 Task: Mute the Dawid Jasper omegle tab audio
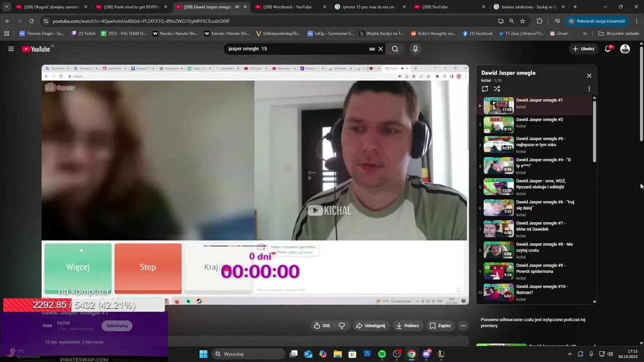coord(237,7)
